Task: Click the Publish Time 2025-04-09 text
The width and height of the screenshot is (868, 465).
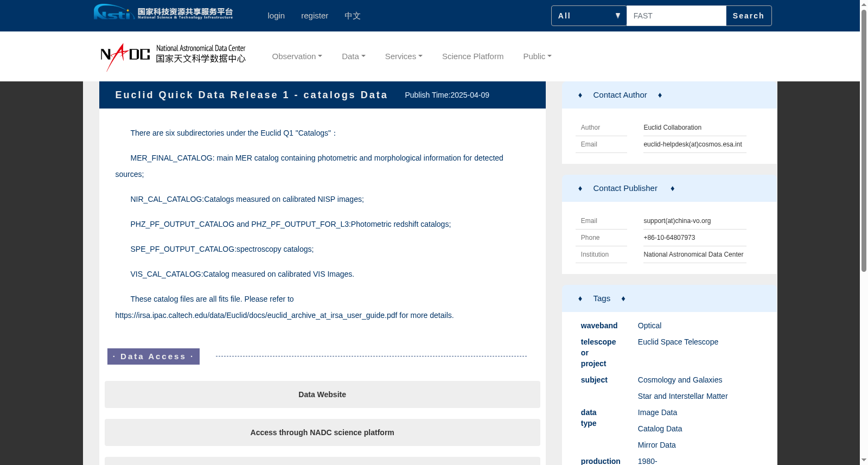Action: (x=447, y=95)
